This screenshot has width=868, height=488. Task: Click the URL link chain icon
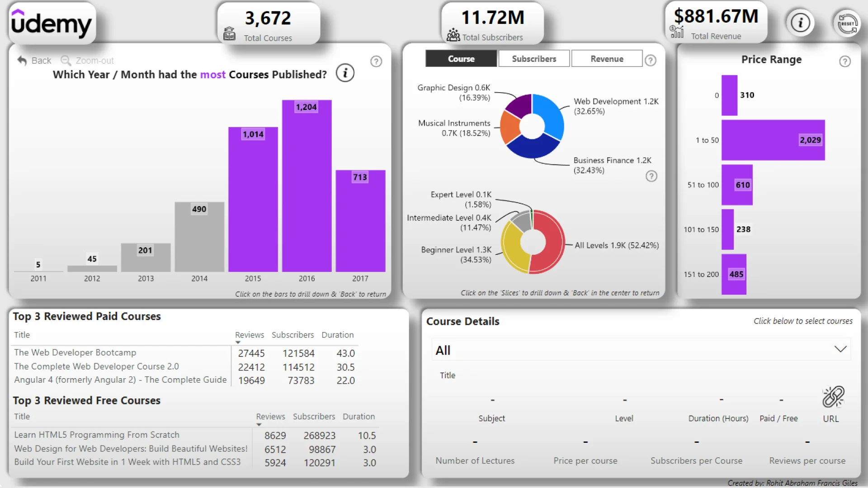[833, 397]
